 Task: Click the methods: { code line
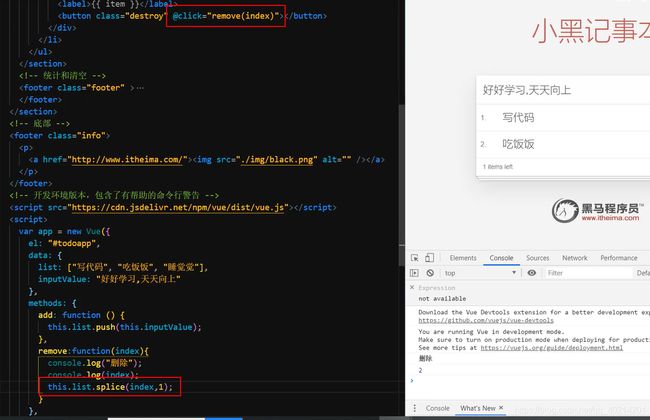52,303
